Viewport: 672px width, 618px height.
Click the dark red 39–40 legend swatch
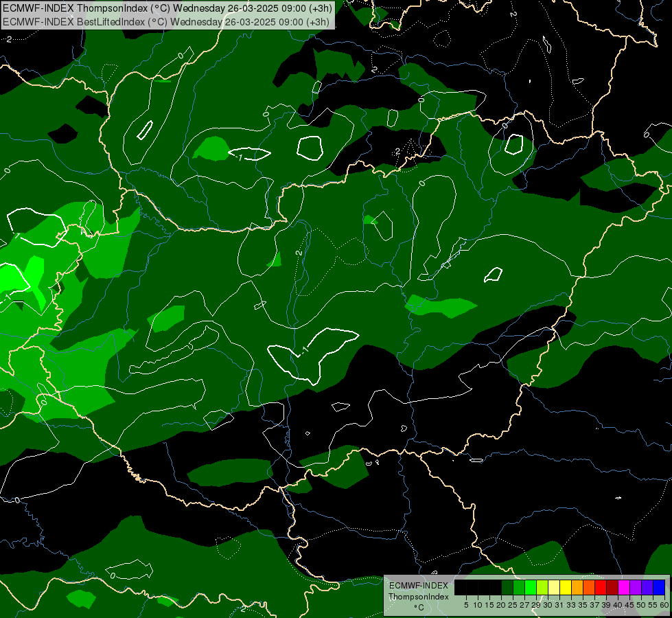[x=612, y=587]
